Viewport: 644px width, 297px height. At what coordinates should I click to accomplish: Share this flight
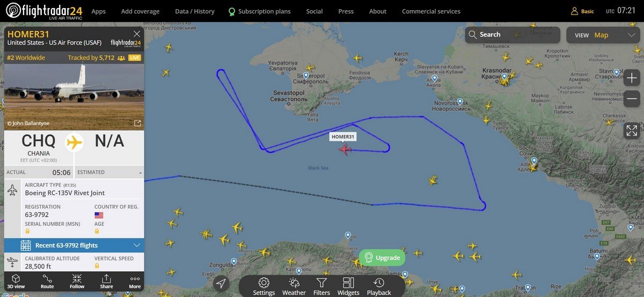click(106, 281)
